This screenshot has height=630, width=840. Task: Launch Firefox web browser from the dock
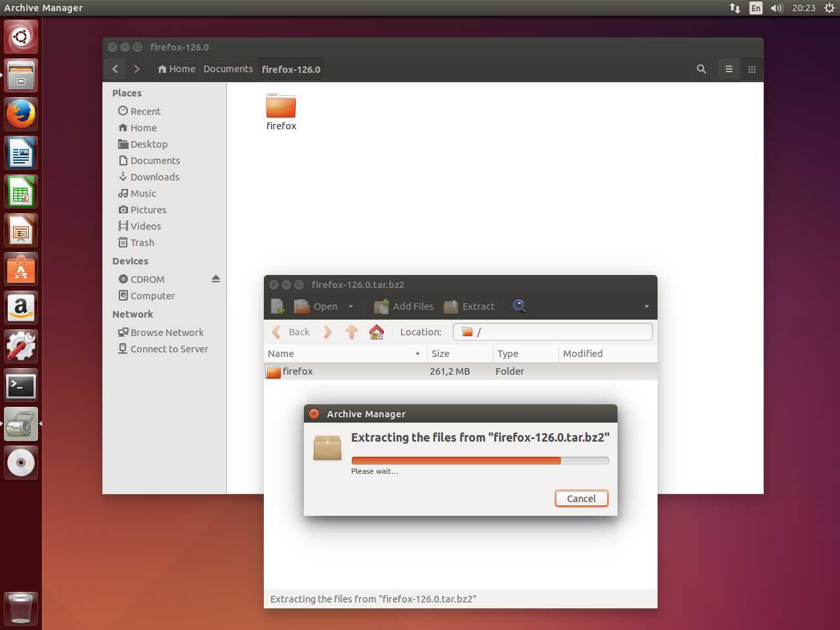click(21, 114)
